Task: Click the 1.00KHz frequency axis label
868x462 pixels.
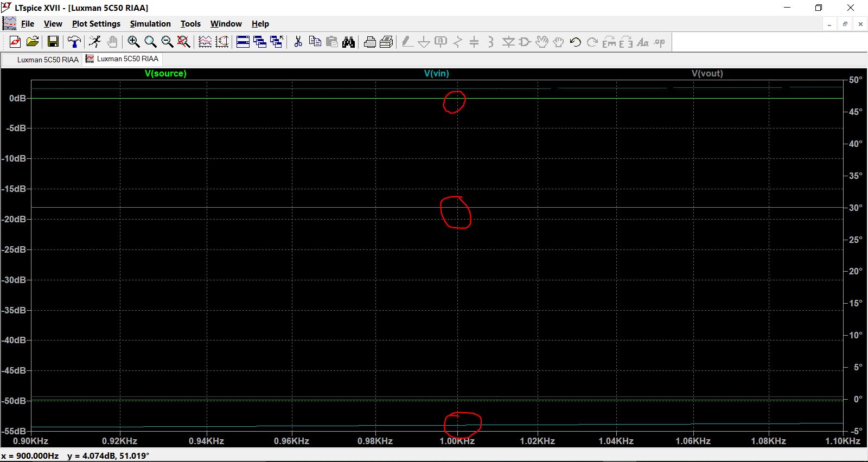Action: [457, 441]
